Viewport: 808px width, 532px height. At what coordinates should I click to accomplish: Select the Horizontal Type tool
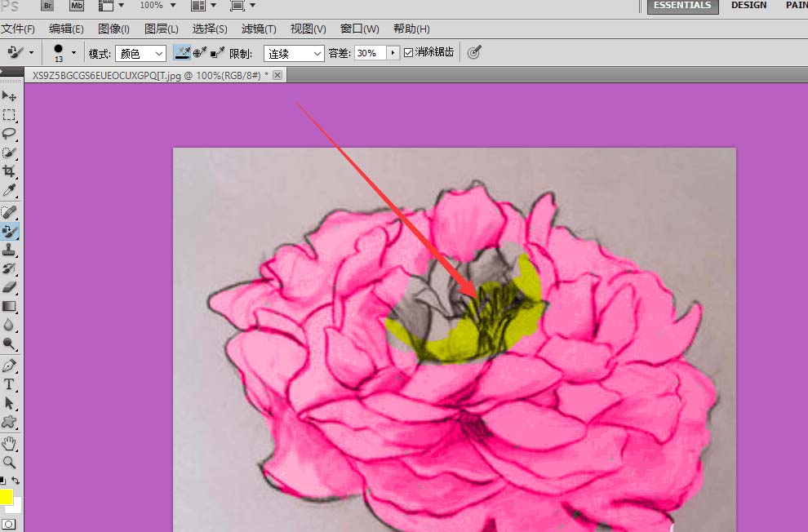(x=9, y=384)
